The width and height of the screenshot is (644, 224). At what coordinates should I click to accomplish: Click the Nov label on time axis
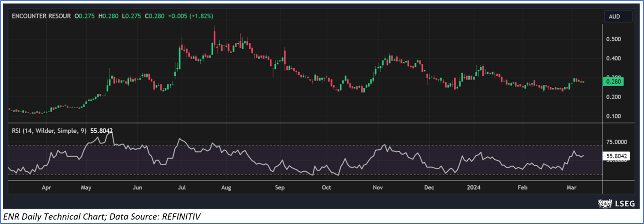click(378, 188)
